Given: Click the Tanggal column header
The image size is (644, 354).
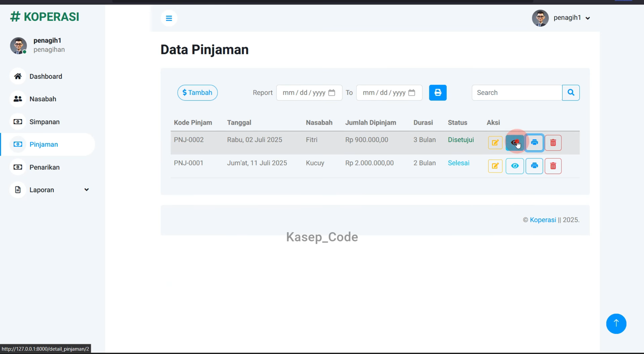Looking at the screenshot, I should 239,123.
